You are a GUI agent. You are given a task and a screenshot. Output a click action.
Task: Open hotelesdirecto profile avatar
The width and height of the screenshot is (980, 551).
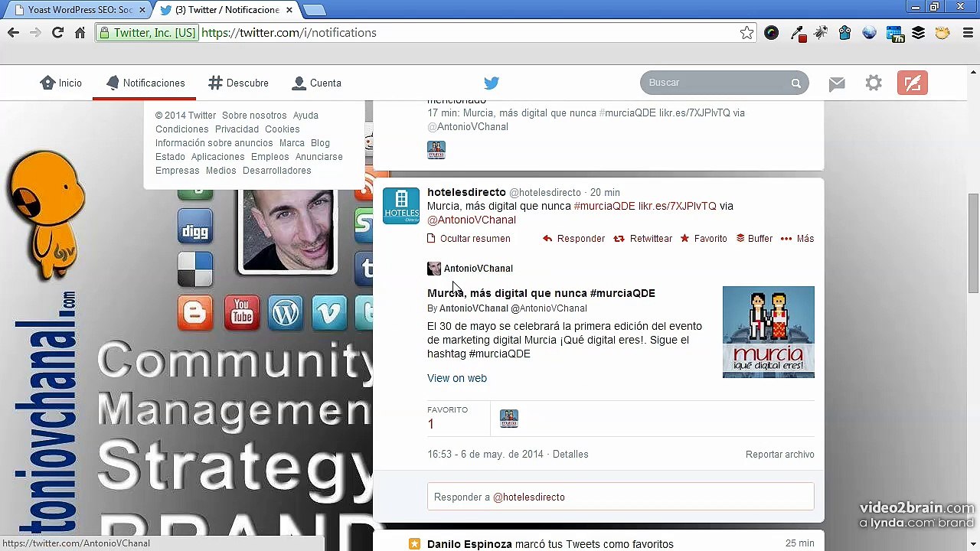pos(401,205)
